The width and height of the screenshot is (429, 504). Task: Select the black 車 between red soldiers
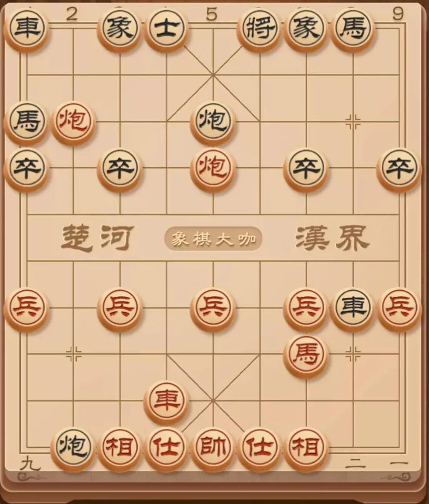353,309
